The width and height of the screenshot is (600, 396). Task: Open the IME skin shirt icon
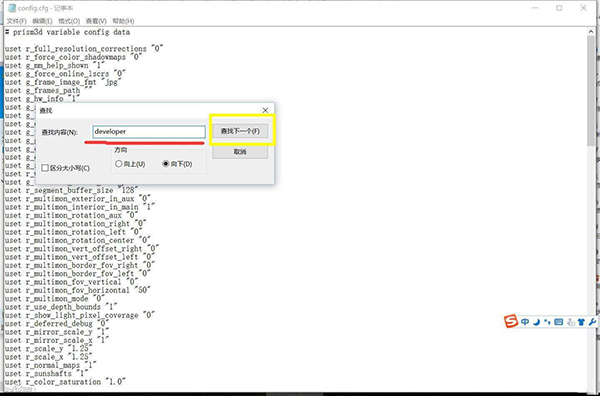coord(581,322)
